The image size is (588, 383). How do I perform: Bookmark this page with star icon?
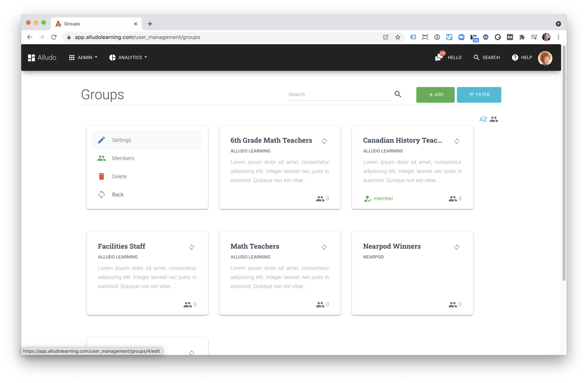coord(398,37)
